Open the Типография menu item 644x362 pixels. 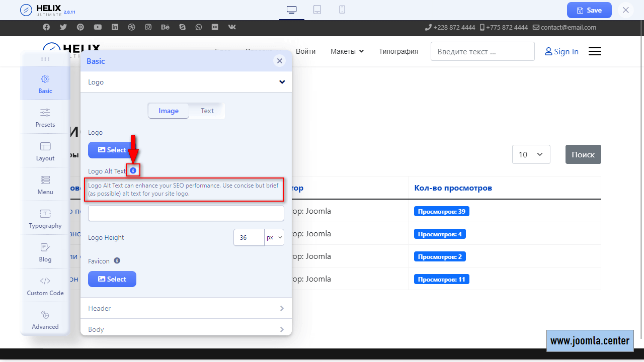398,51
